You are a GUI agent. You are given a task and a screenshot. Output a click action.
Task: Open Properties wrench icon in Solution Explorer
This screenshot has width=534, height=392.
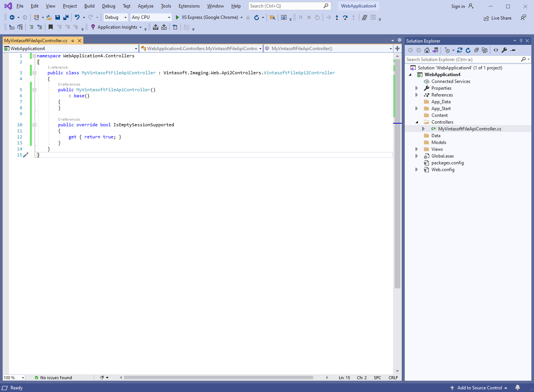click(x=504, y=50)
